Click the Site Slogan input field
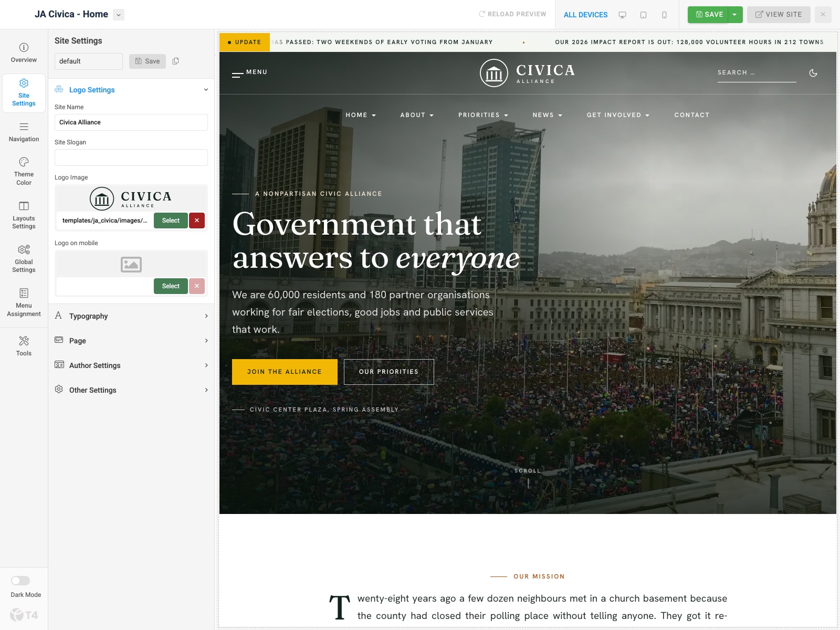 pos(131,157)
